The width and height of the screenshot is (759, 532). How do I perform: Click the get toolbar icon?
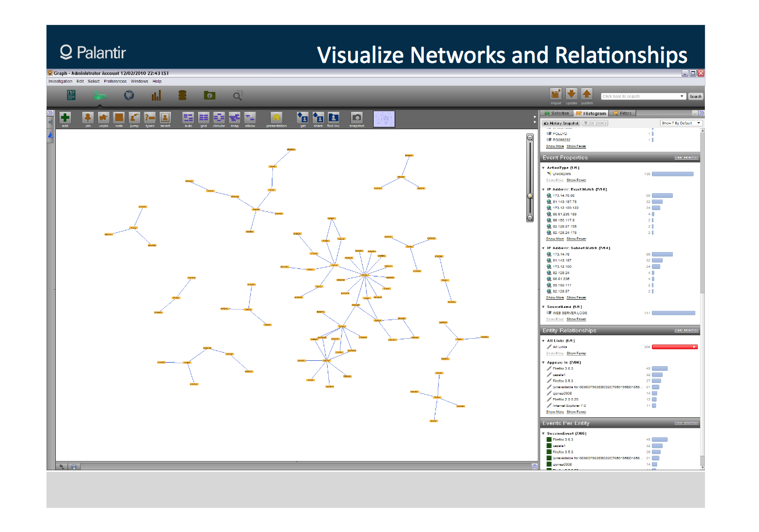pos(303,117)
